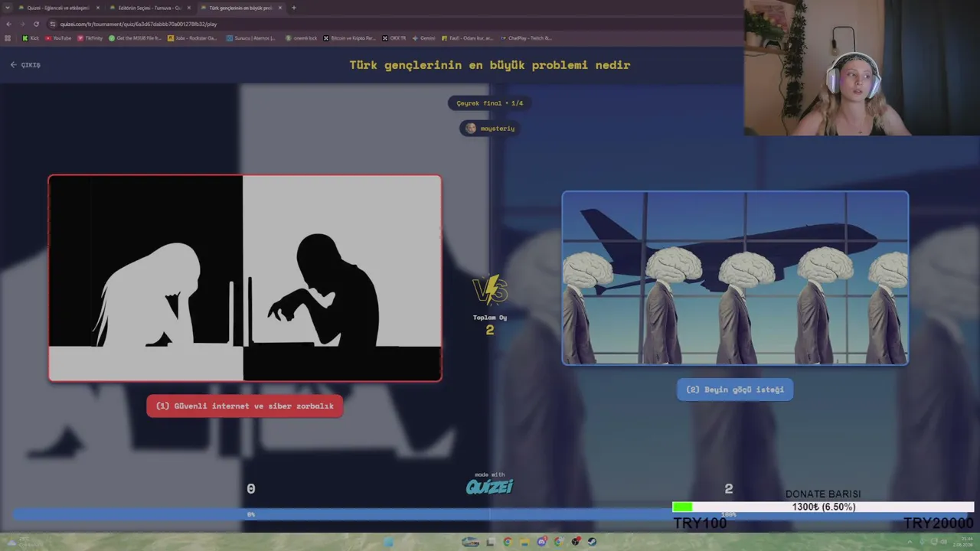Go back to the previous page

click(8, 24)
